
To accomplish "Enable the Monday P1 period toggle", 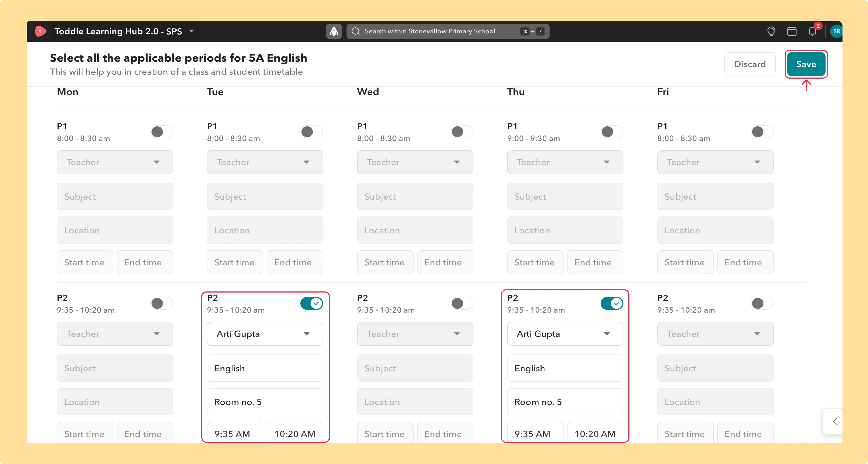I will [x=162, y=132].
